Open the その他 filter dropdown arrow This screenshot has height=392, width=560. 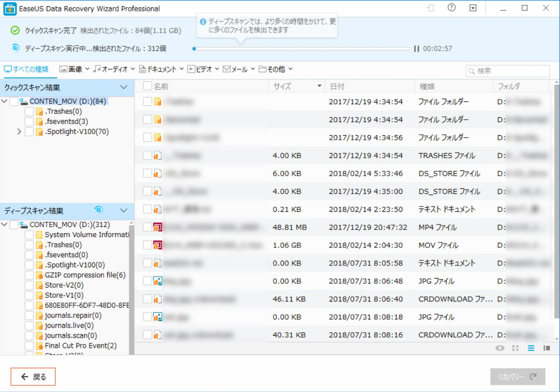tap(290, 69)
